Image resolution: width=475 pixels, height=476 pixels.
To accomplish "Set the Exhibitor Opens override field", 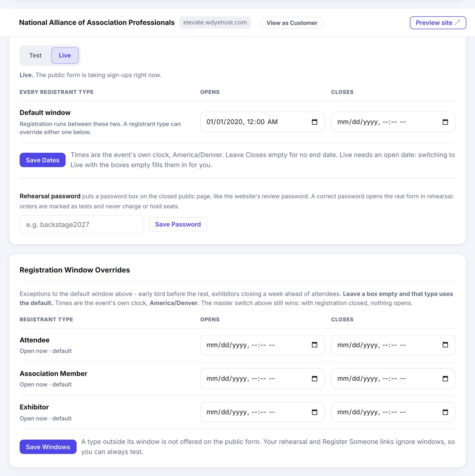I will point(262,412).
